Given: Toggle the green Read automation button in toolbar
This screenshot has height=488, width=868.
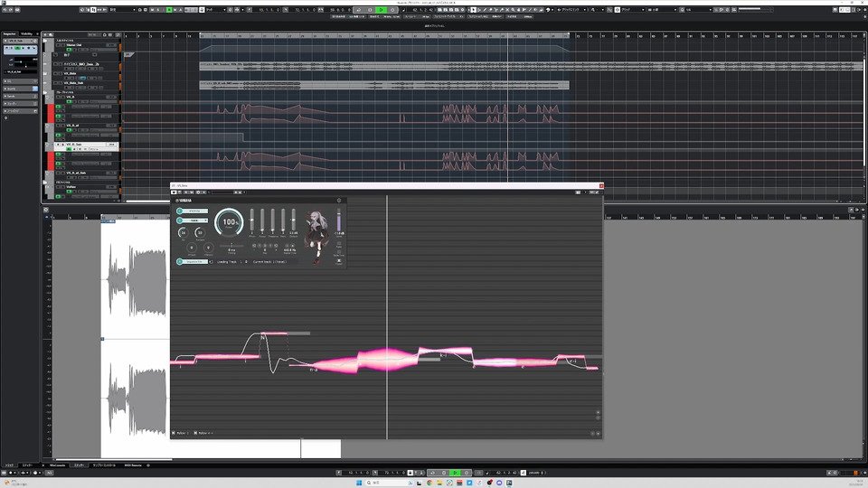Looking at the screenshot, I should coord(169,9).
